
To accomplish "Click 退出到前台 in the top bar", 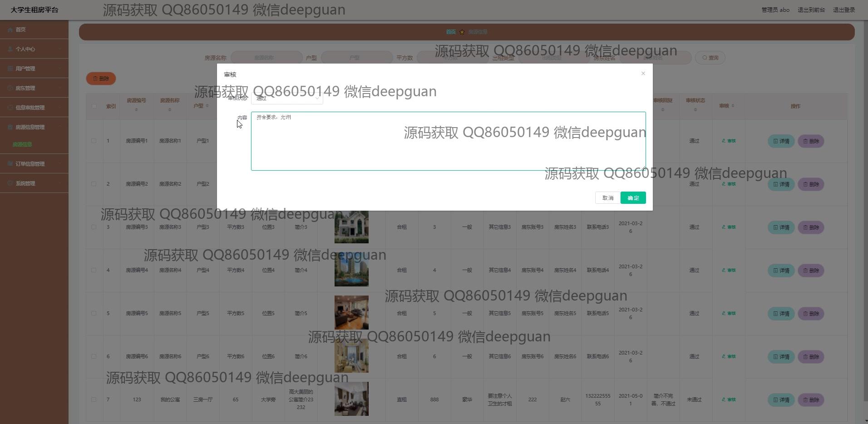I will (x=811, y=10).
